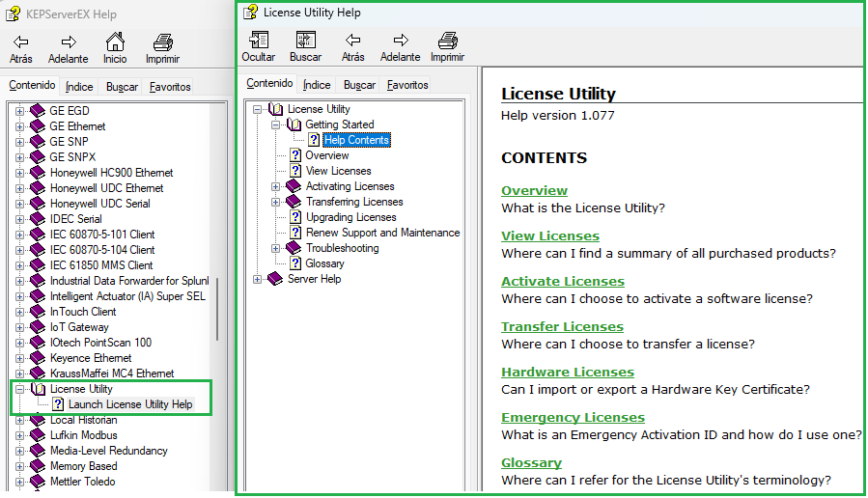Open the Overview link in Contents
This screenshot has width=868, height=498.
534,190
